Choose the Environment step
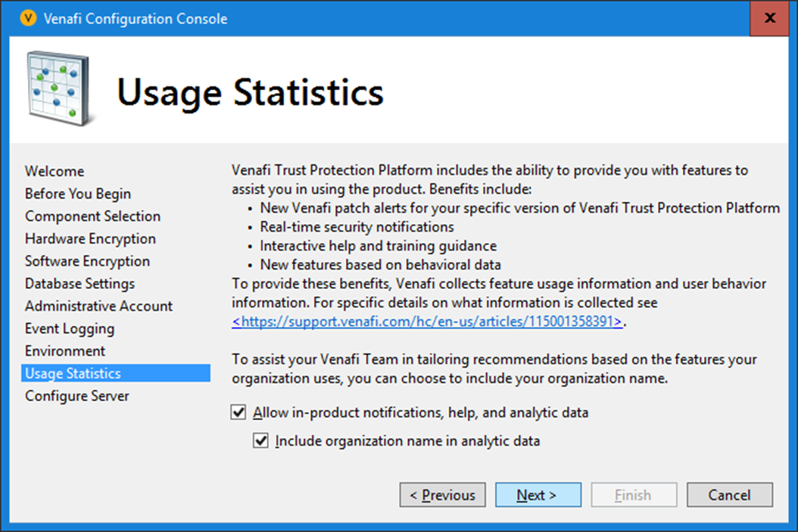Screen dimensions: 798x532 (65, 351)
